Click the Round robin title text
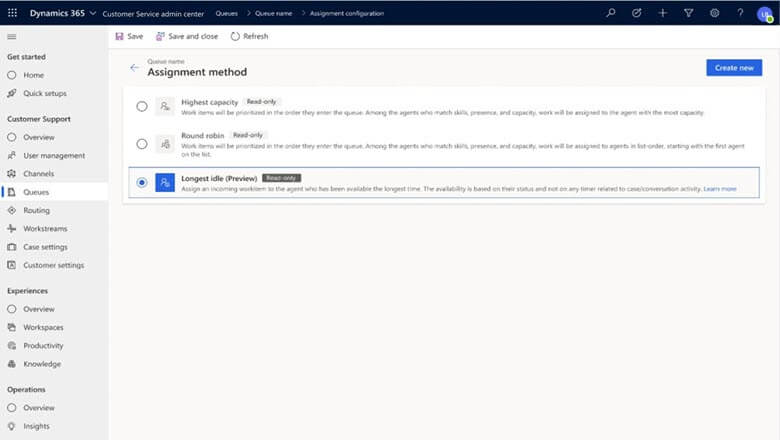Viewport: 780px width, 440px height. coord(202,136)
